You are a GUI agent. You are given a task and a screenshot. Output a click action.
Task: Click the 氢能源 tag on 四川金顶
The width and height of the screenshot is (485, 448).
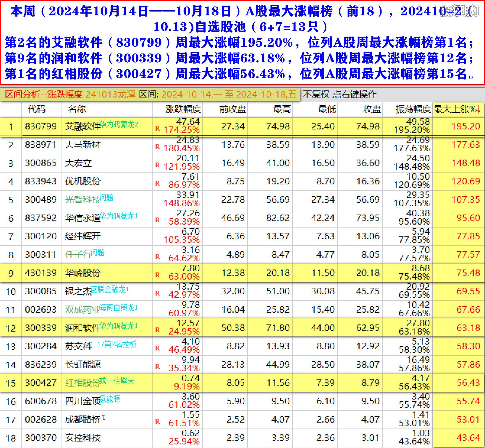coord(110,399)
